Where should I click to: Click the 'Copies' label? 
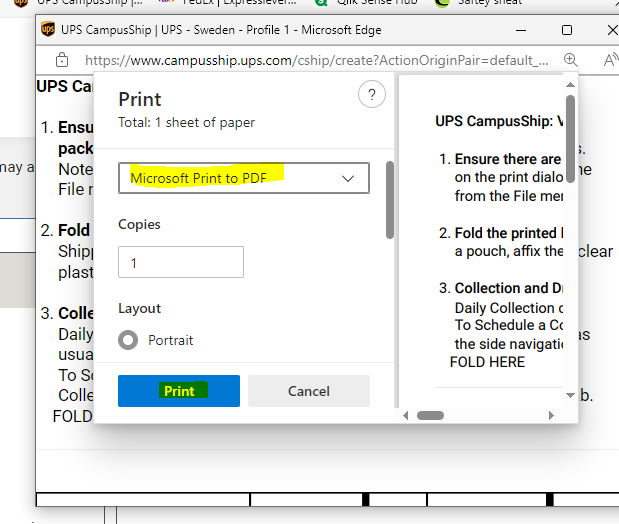[x=139, y=224]
